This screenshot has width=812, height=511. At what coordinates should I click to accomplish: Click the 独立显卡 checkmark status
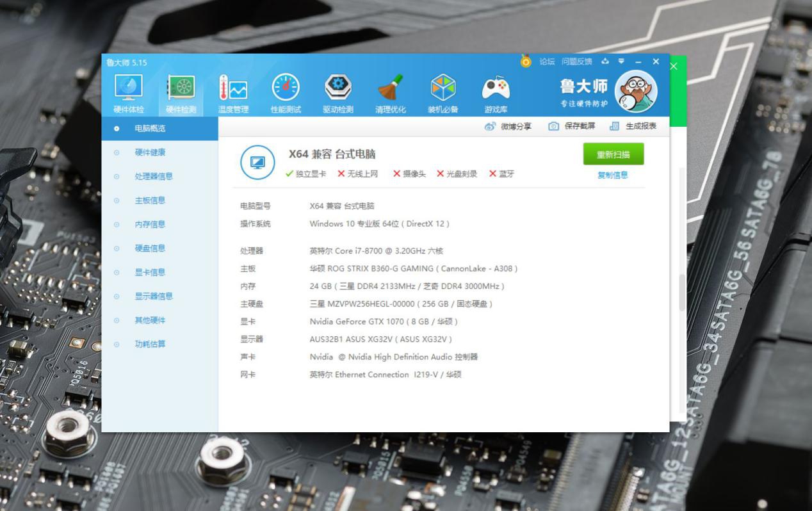pos(306,174)
